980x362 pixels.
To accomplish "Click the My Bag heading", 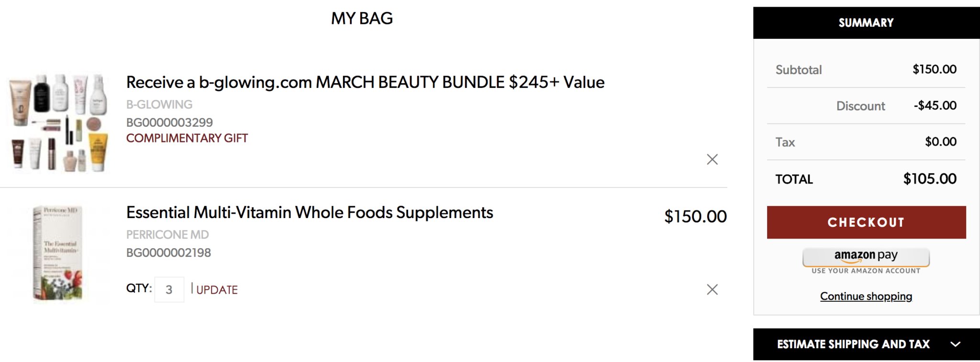I will point(362,18).
